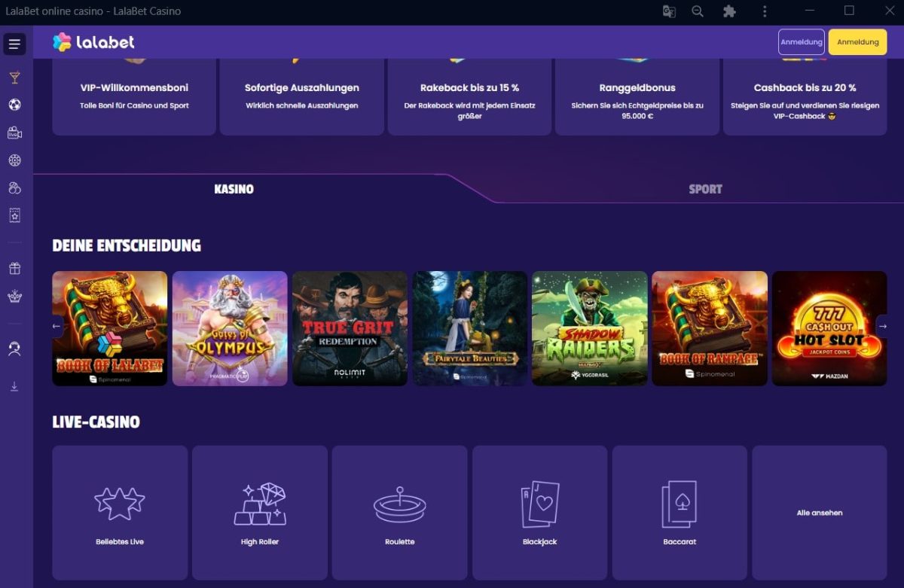The height and width of the screenshot is (588, 904).
Task: Open the Rakeback bis zu 15 % card
Action: coord(469,96)
